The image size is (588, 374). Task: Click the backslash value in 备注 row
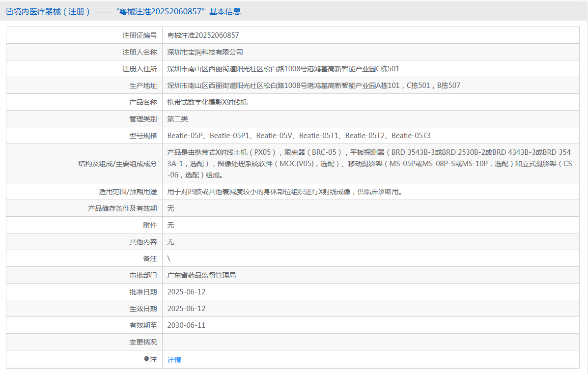click(x=169, y=259)
